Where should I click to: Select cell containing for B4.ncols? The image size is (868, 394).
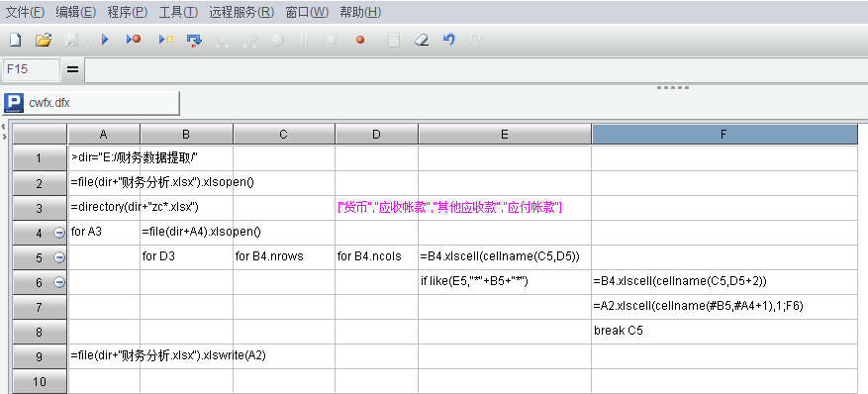[x=376, y=256]
